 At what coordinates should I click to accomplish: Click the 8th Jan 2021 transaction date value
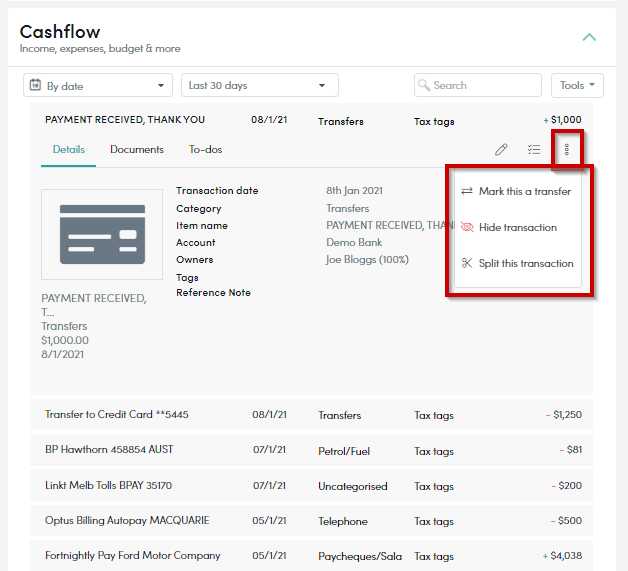tap(354, 191)
